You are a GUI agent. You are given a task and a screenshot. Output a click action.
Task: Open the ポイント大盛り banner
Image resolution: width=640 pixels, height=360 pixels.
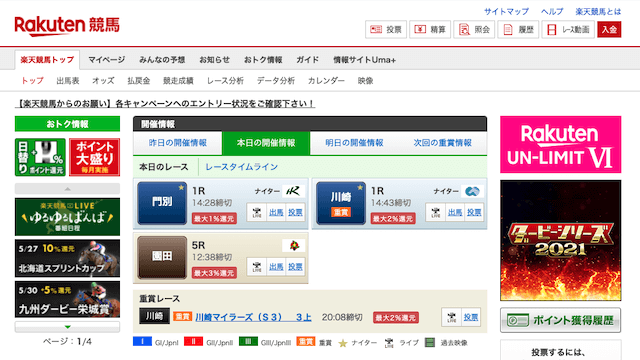pos(94,157)
